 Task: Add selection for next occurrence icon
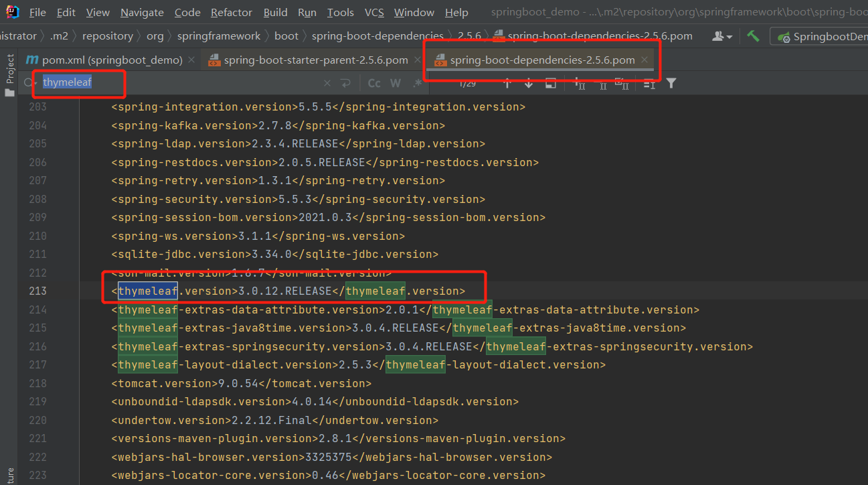click(x=579, y=83)
